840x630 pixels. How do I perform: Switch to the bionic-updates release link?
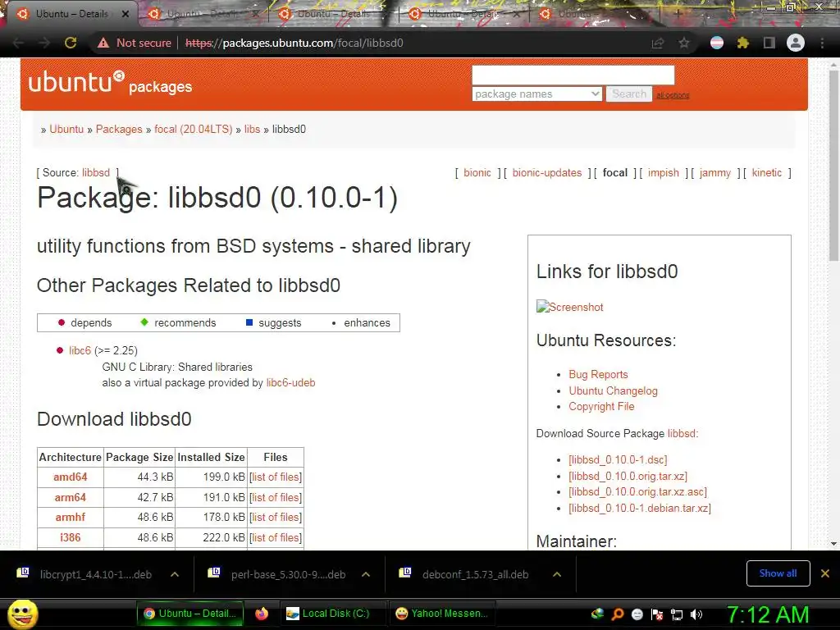[547, 172]
